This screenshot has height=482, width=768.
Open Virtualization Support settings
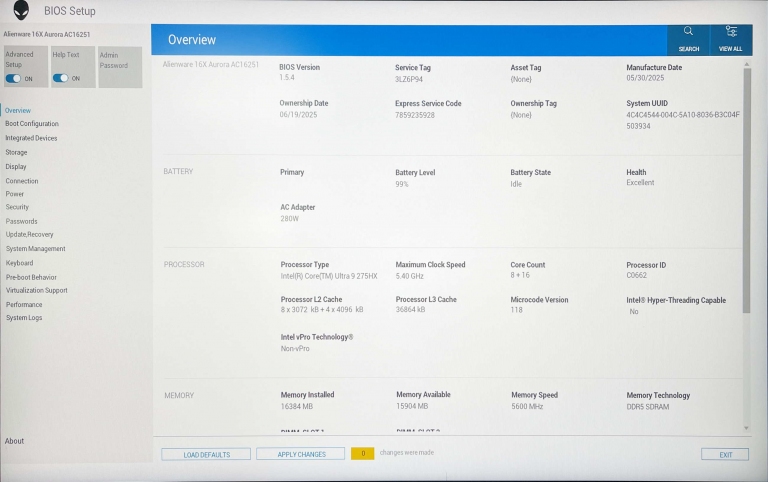click(x=37, y=290)
